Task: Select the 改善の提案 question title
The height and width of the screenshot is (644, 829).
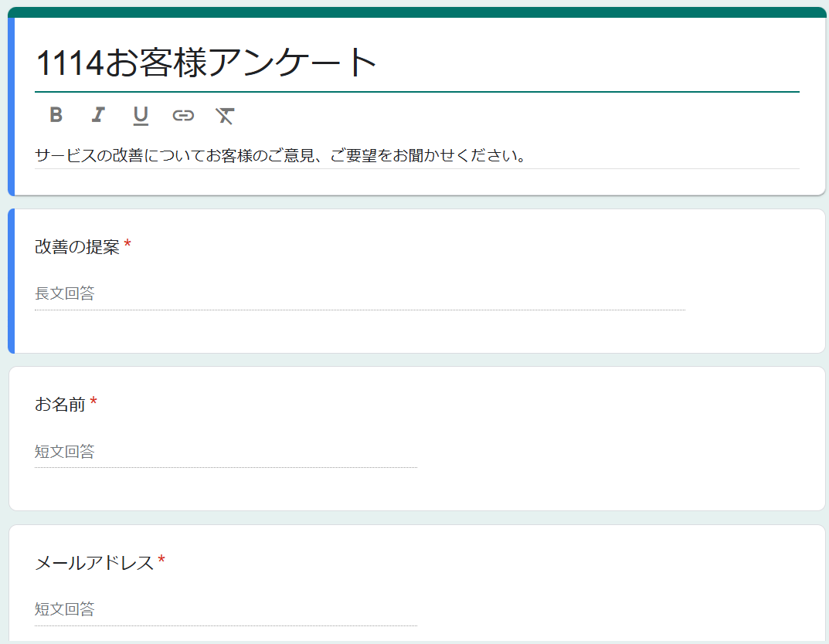Action: coord(77,247)
